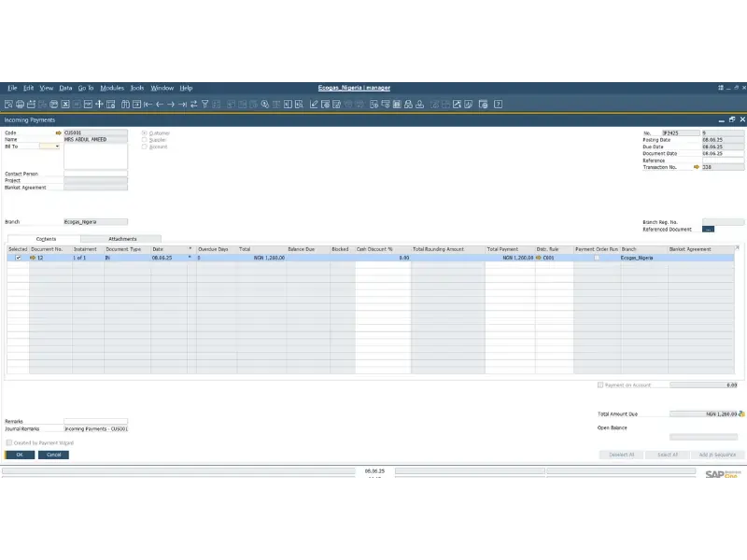
Task: Click the Print icon in the toolbar
Action: point(20,104)
